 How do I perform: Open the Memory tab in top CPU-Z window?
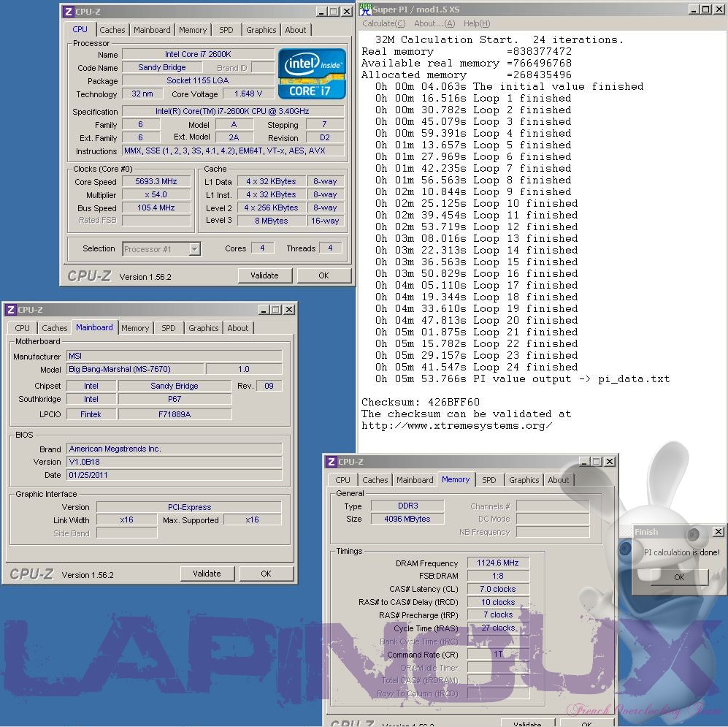193,30
